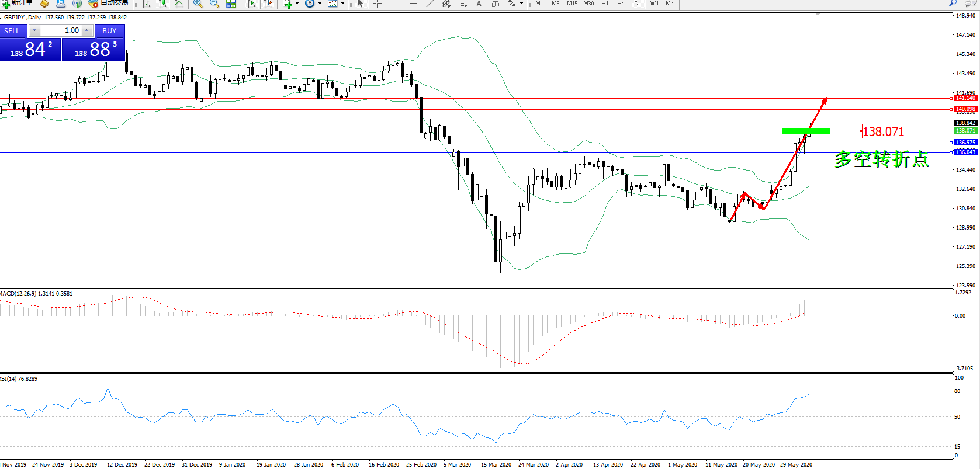
Task: Switch to candlestick chart display
Action: [162, 4]
